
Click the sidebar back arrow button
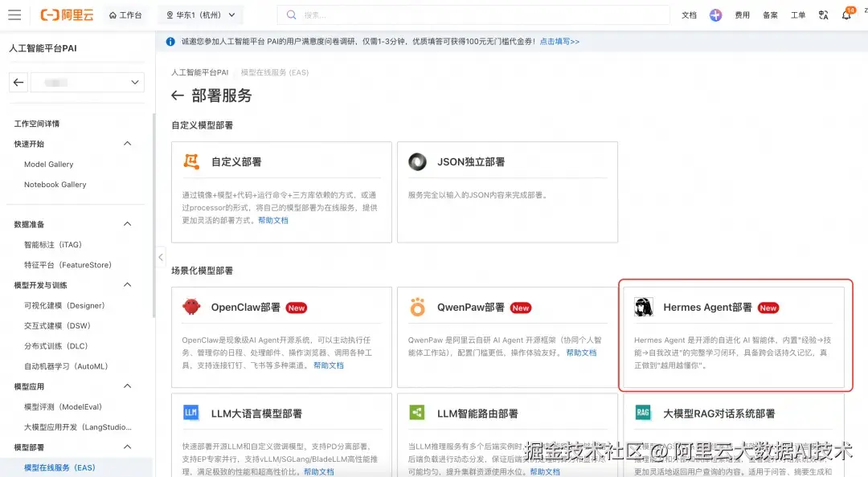18,83
